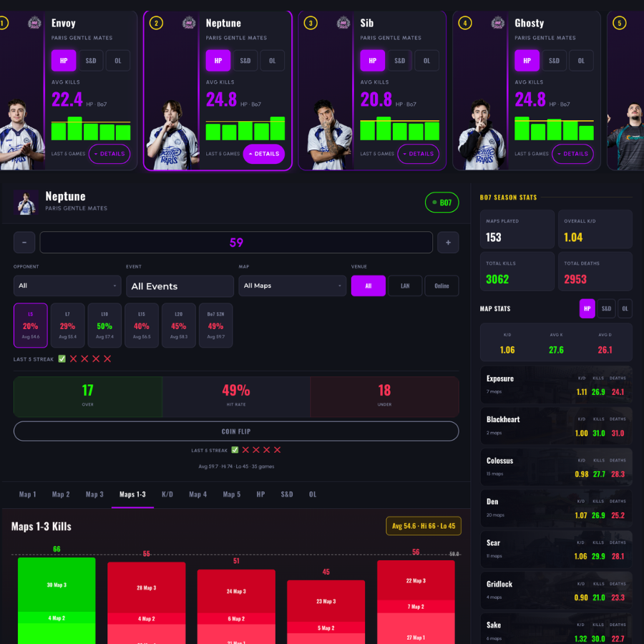
Task: Click Neptune's avatar thumbnail in details header
Action: point(26,203)
